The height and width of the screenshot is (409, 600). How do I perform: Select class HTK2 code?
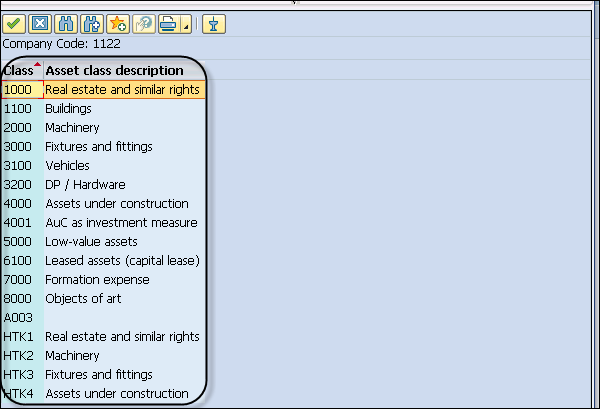pos(18,355)
